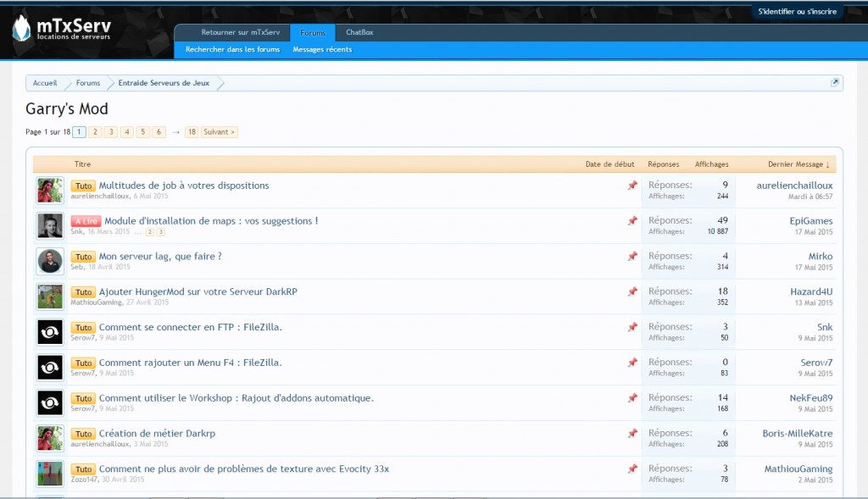Screen dimensions: 868x499
Task: Sort threads by Date de début
Action: [x=609, y=164]
